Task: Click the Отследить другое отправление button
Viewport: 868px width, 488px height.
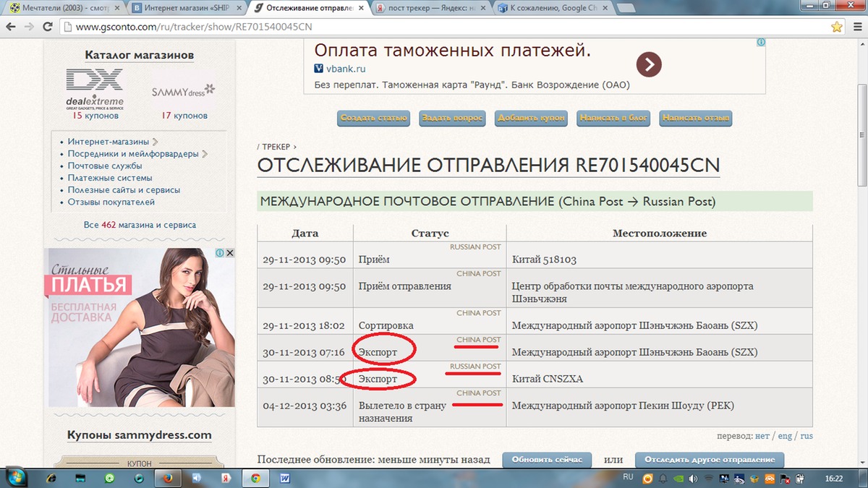Action: point(709,460)
